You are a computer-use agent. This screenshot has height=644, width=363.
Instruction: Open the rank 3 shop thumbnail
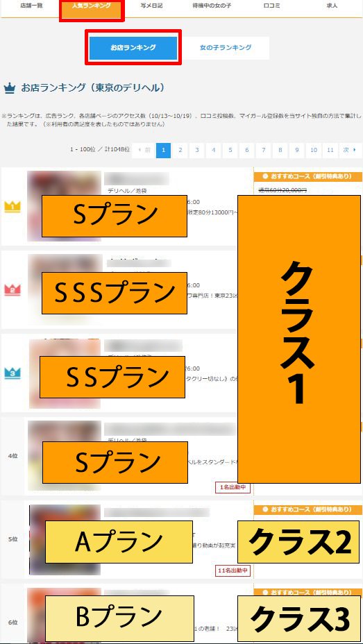(x=65, y=373)
